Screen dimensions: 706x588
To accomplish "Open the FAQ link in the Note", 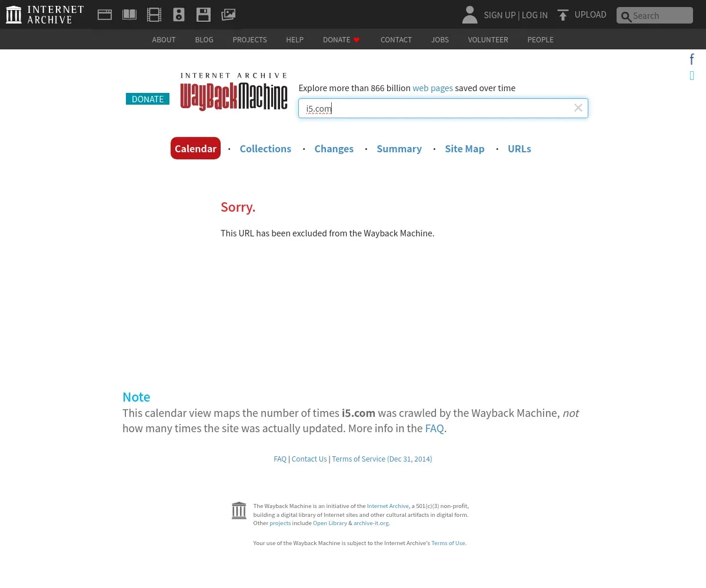I will (x=434, y=429).
